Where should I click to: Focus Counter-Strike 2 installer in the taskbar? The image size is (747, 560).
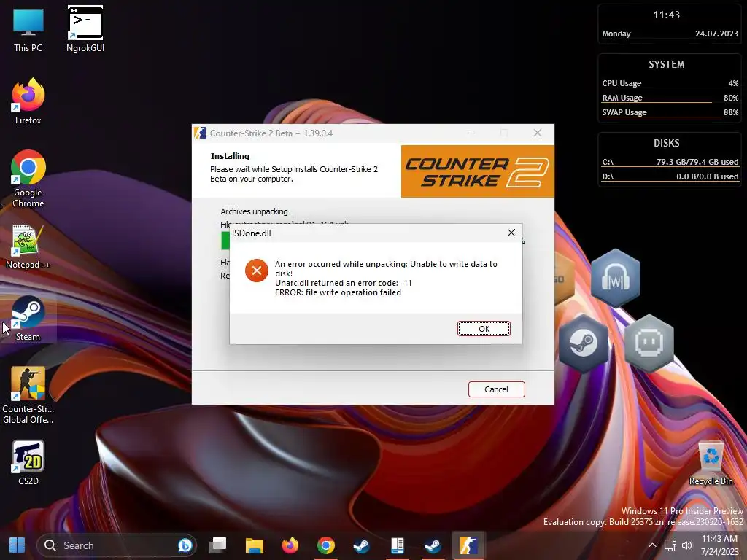coord(468,545)
